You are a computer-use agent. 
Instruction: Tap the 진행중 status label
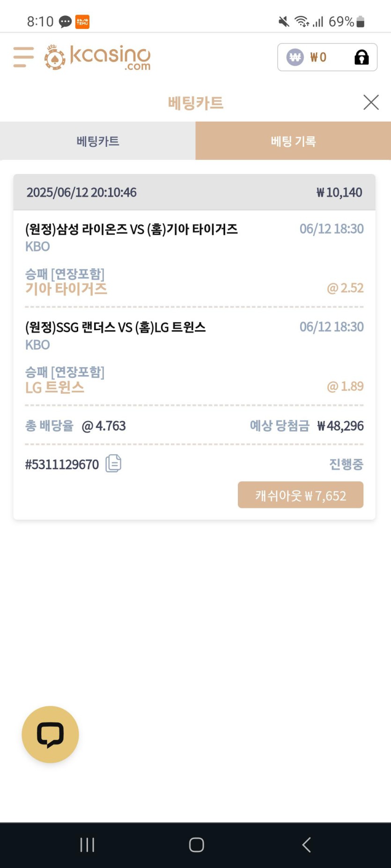tap(346, 464)
